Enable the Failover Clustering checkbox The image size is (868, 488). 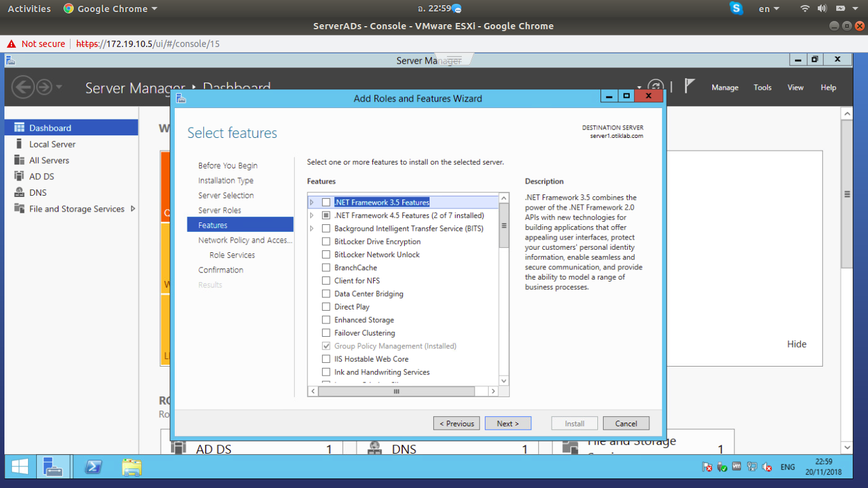[x=326, y=332]
